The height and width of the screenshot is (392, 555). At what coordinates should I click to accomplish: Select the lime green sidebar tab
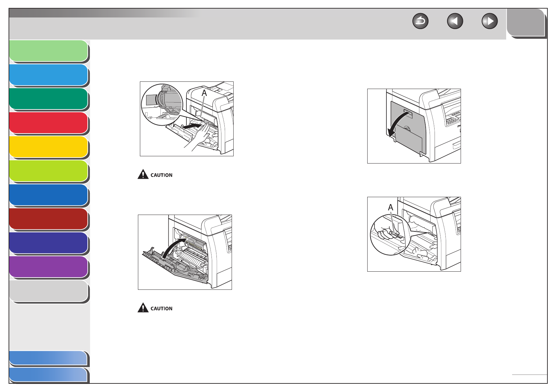49,171
